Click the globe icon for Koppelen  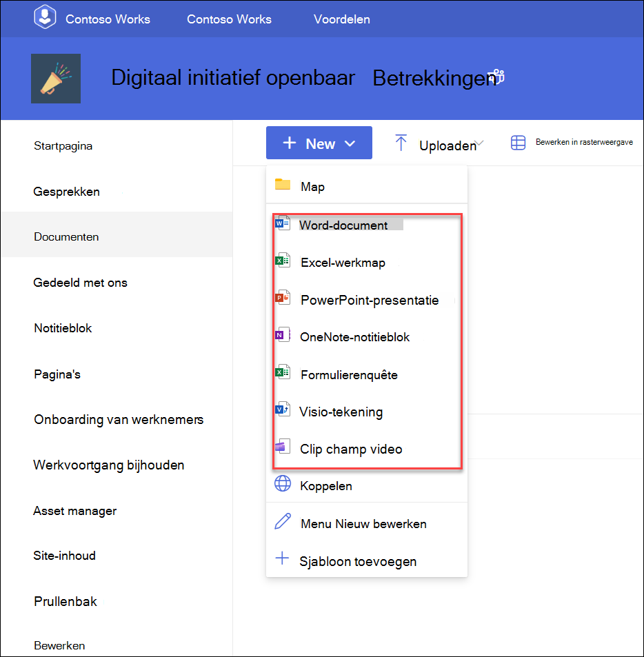pos(283,483)
